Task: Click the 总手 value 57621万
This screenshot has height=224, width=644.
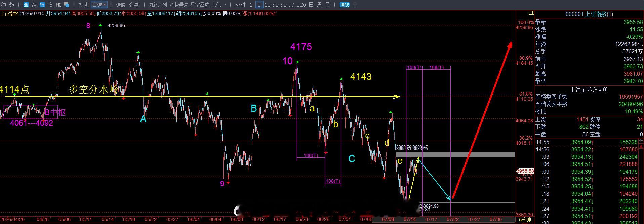Action: click(632, 51)
